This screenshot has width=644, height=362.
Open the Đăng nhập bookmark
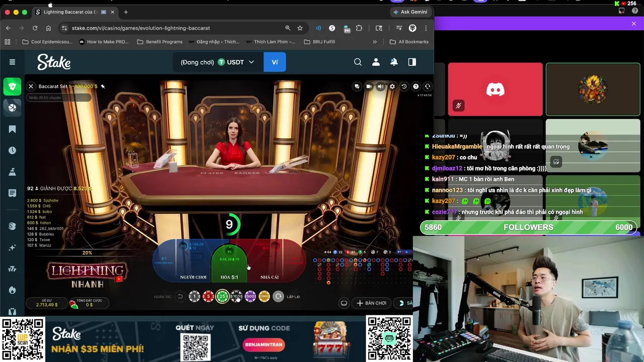(214, 42)
